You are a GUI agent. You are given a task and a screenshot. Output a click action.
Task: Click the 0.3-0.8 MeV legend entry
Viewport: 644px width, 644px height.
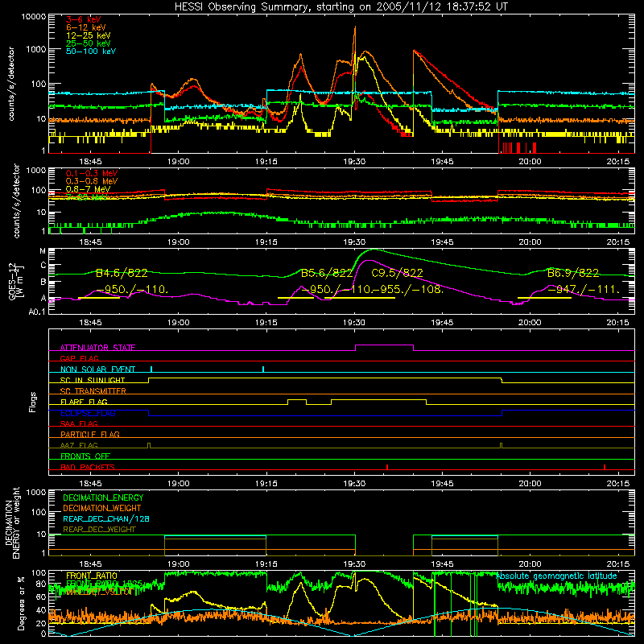click(x=91, y=181)
